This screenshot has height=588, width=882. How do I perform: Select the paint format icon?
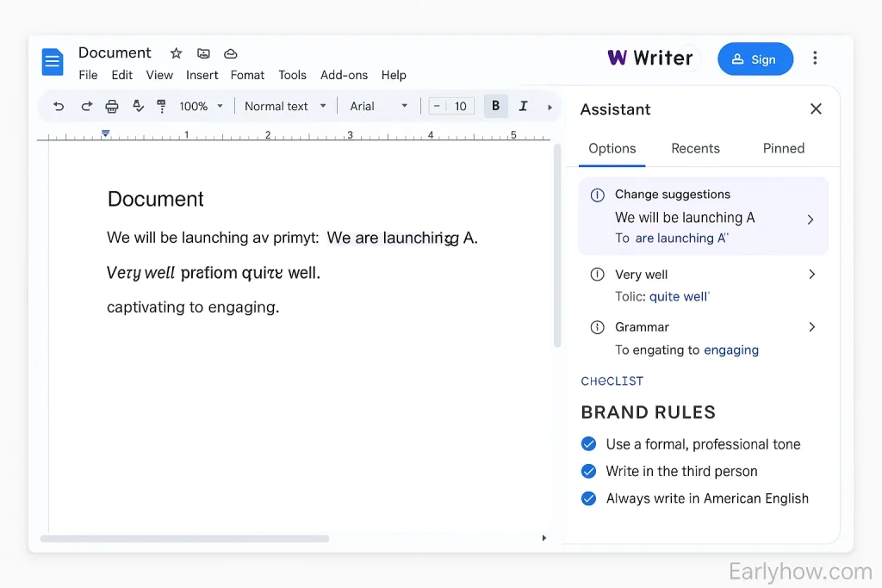(161, 107)
